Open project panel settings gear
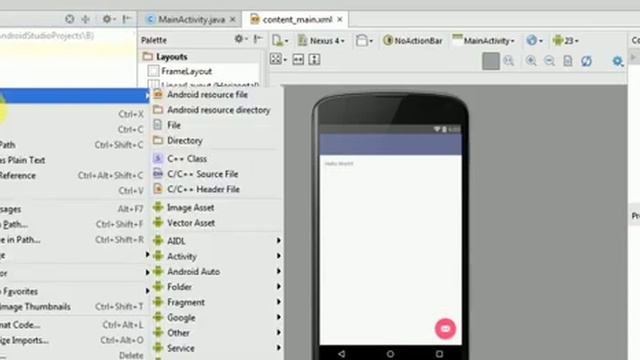 (x=108, y=19)
